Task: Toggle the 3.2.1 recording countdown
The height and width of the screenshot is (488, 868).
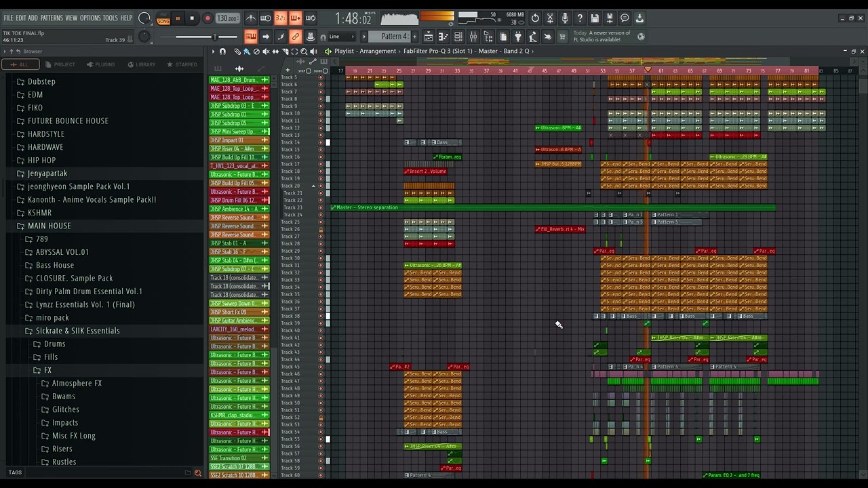Action: click(x=280, y=18)
